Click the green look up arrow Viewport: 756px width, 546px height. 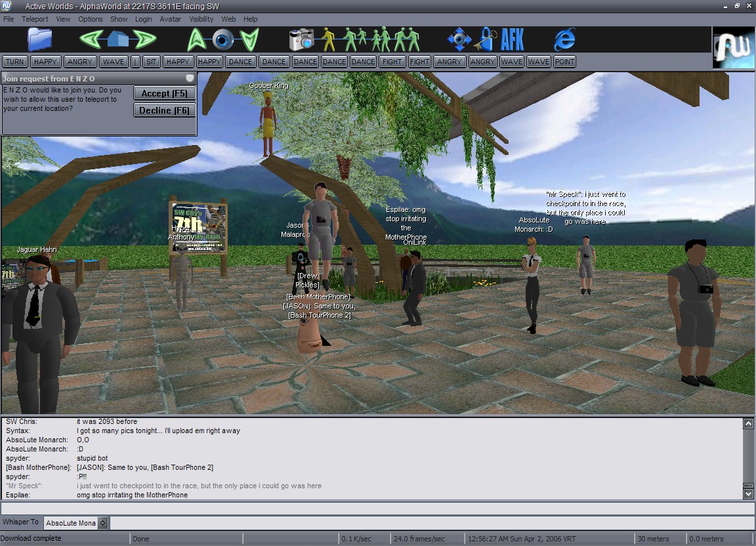click(x=197, y=39)
